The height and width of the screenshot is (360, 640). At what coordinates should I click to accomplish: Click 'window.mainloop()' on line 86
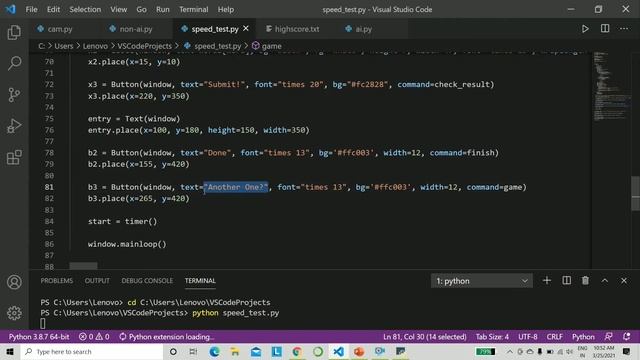tap(127, 244)
